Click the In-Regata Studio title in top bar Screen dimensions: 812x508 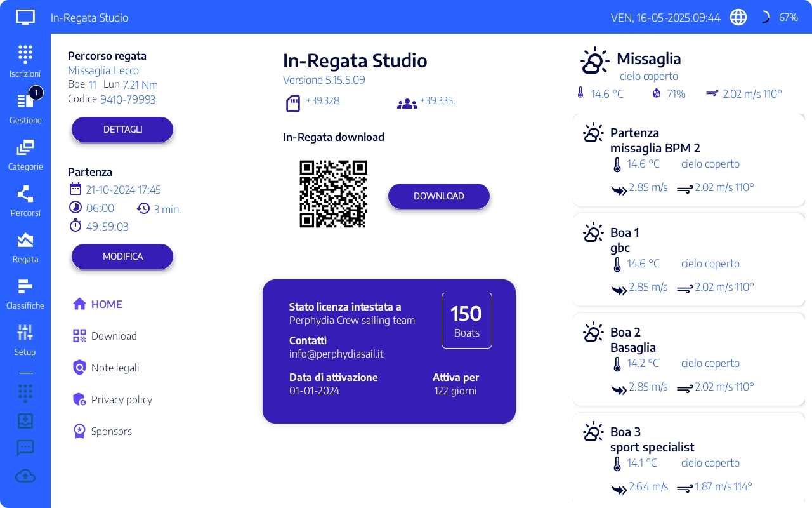coord(89,18)
